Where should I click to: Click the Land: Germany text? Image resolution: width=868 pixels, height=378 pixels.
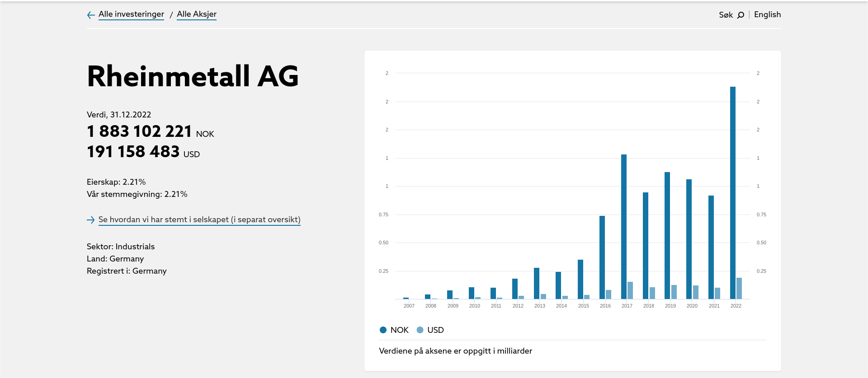click(x=115, y=259)
